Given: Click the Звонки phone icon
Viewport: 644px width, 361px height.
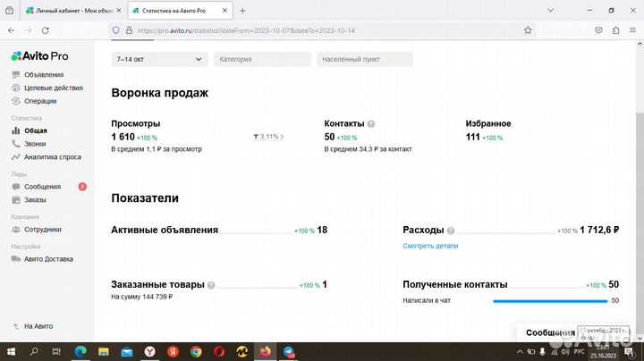Looking at the screenshot, I should (16, 144).
